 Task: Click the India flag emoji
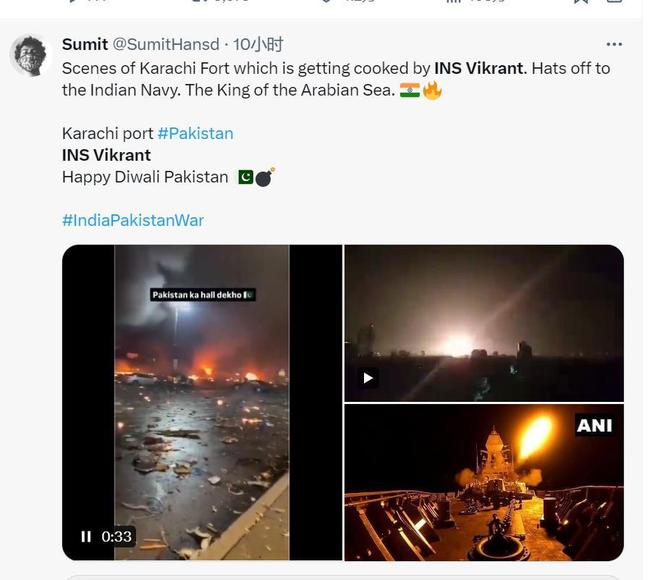click(x=410, y=90)
